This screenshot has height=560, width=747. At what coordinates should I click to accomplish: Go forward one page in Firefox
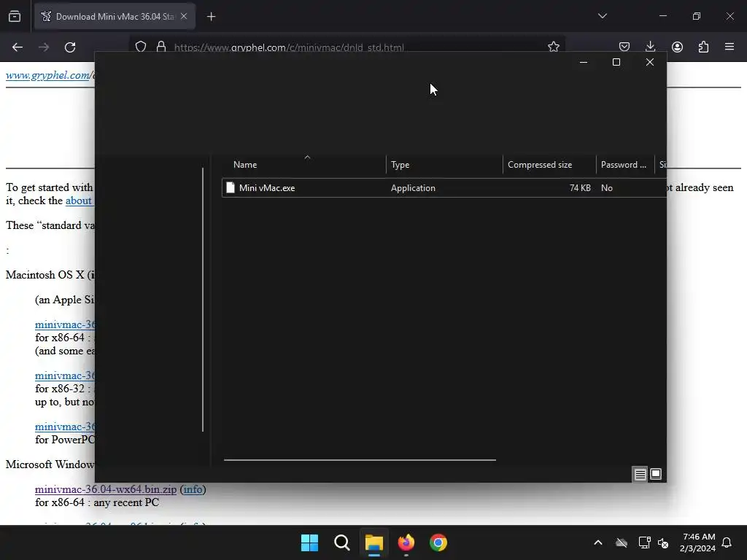tap(43, 47)
